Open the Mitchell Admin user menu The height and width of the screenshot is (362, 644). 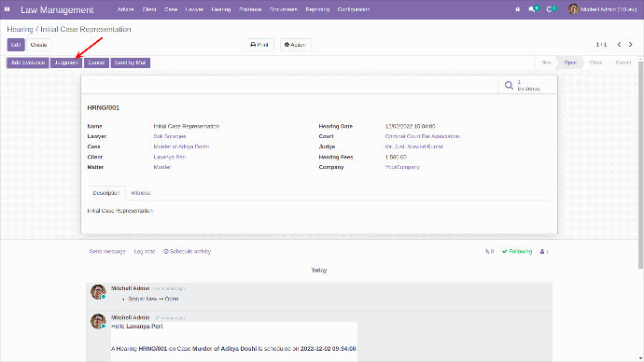pos(603,9)
